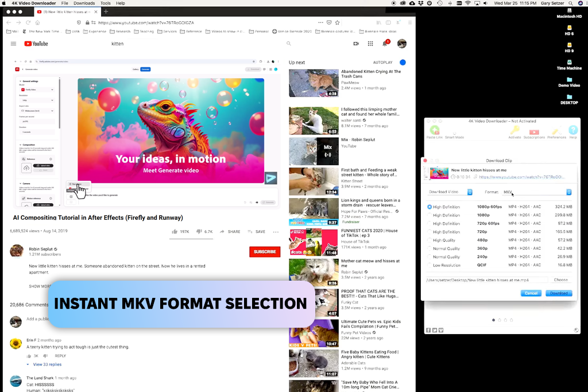Toggle the YouTube Autoplay switch
588x392 pixels.
(403, 62)
